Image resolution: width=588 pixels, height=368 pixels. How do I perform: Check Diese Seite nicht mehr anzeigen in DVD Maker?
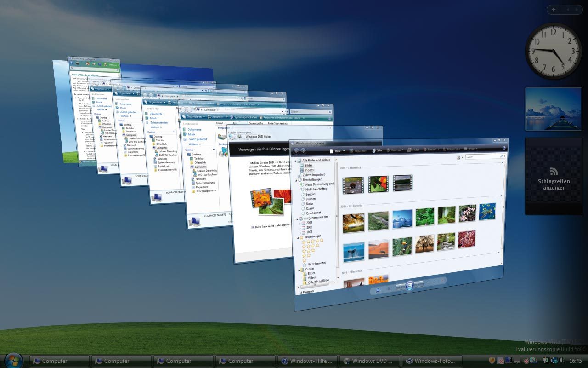click(253, 227)
